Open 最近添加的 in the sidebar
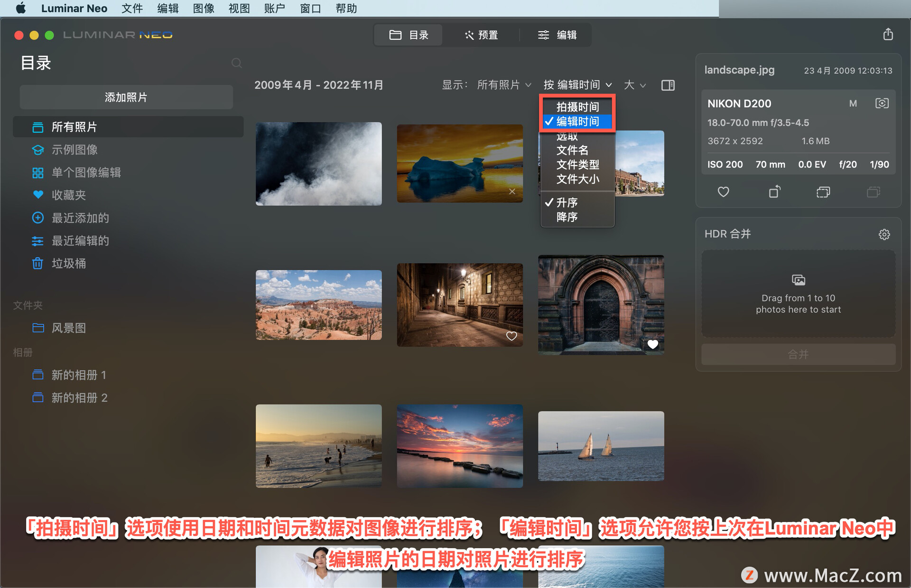The image size is (911, 588). [128, 218]
